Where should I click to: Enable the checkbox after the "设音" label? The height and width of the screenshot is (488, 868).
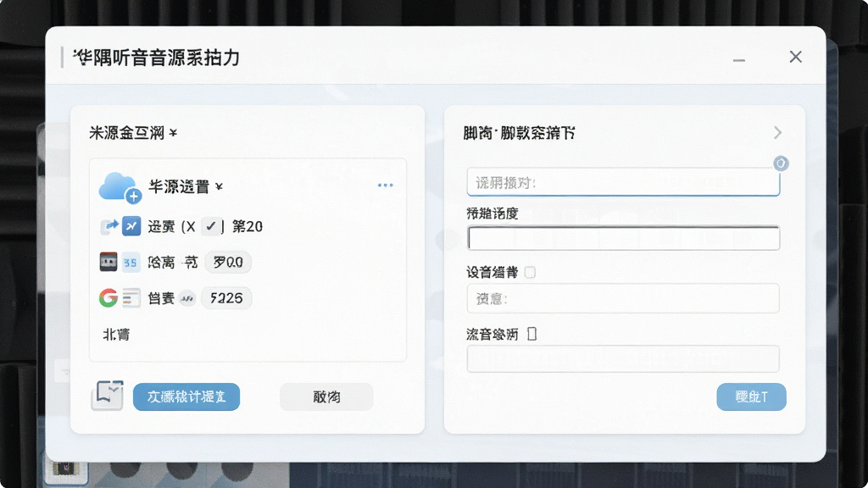pyautogui.click(x=530, y=272)
